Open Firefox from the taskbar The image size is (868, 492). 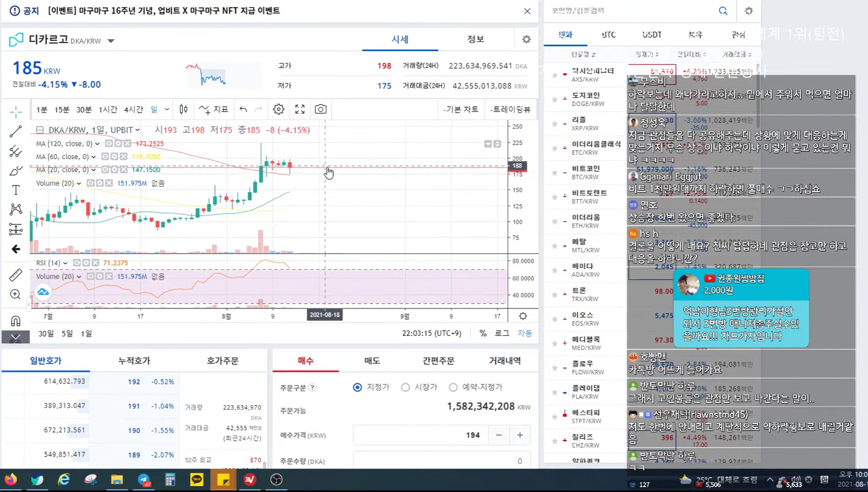11,479
